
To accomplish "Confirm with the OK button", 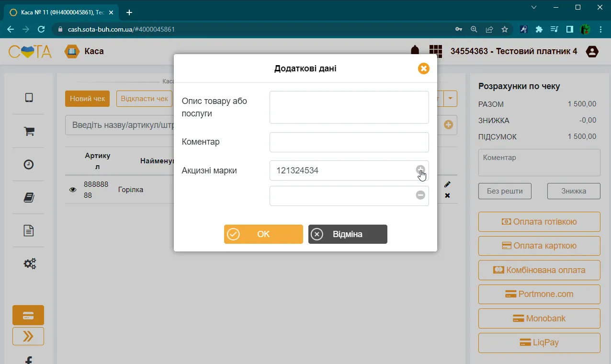I will pos(263,234).
